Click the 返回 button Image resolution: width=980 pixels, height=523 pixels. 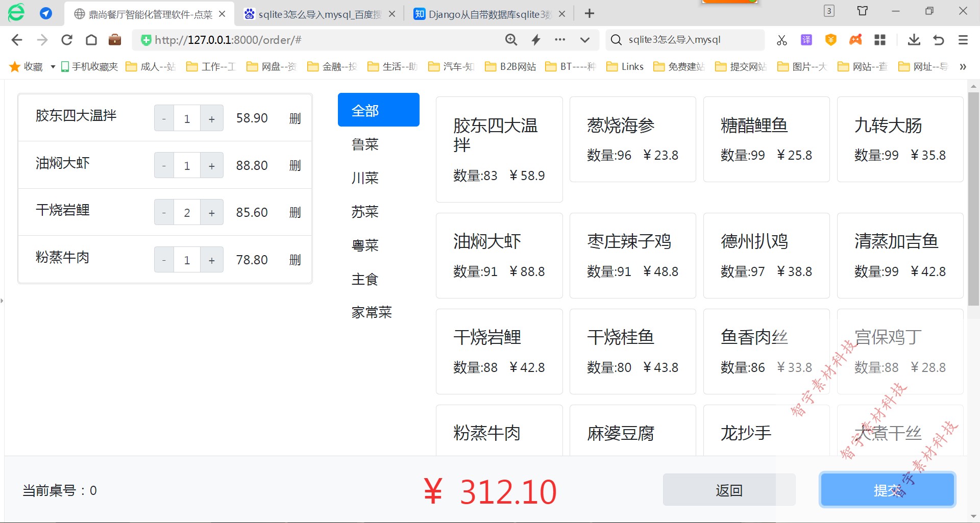(x=729, y=490)
